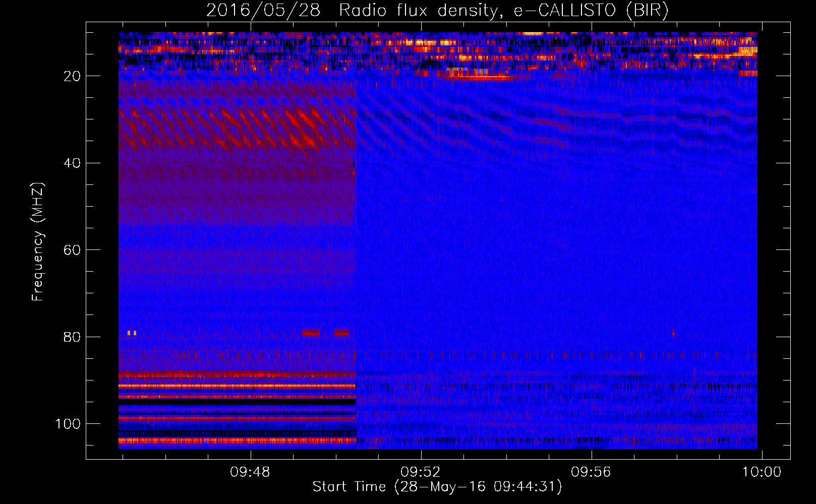
Task: Click the 10:00 time tick label
Action: click(762, 472)
